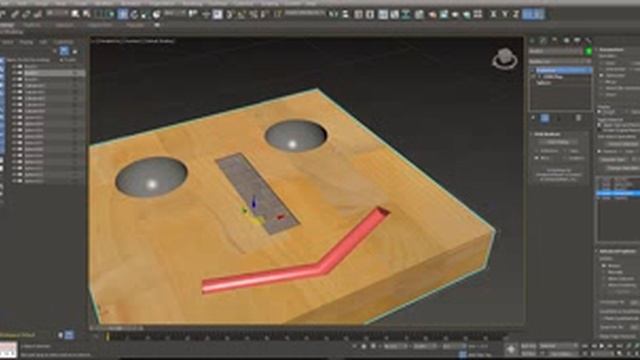
Task: Click the Select Object tool
Action: tap(75, 14)
